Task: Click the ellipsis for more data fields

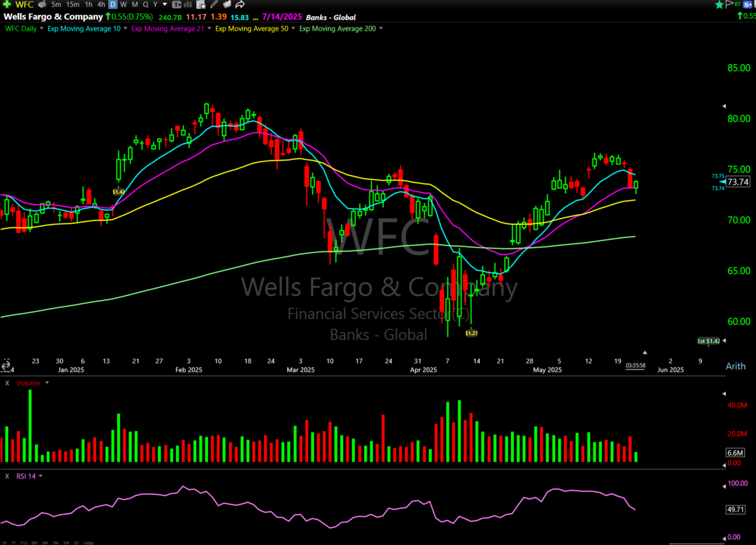Action: click(x=255, y=18)
